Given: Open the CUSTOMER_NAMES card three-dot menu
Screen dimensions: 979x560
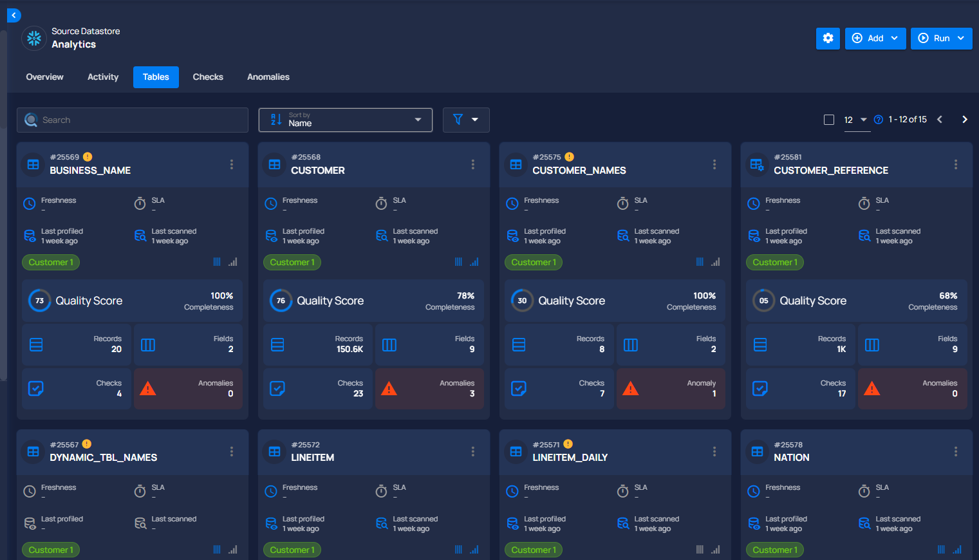Looking at the screenshot, I should (714, 164).
